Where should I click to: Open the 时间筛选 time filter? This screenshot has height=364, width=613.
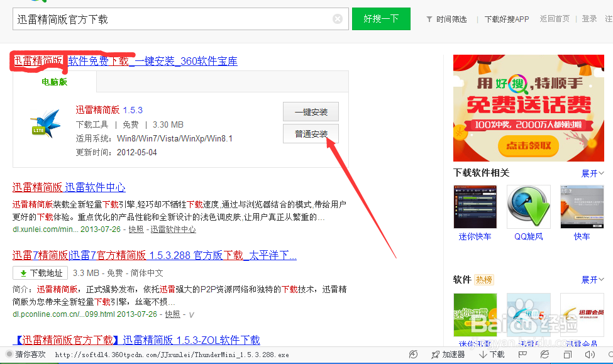click(446, 19)
